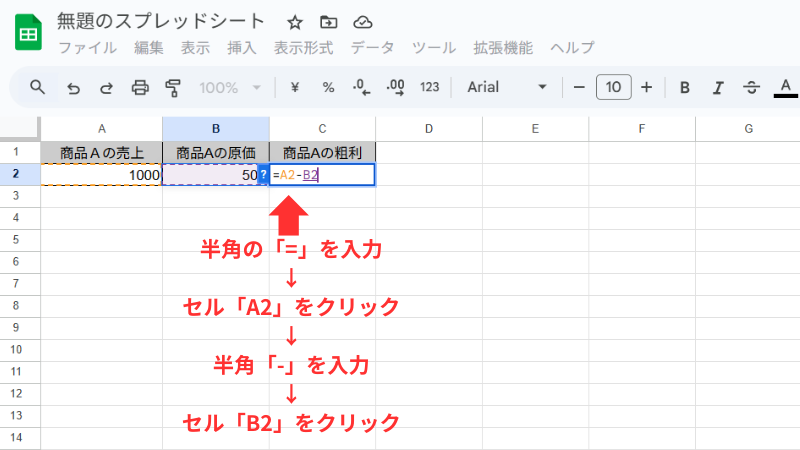
Task: Open the zoom 100% dropdown
Action: tap(230, 88)
